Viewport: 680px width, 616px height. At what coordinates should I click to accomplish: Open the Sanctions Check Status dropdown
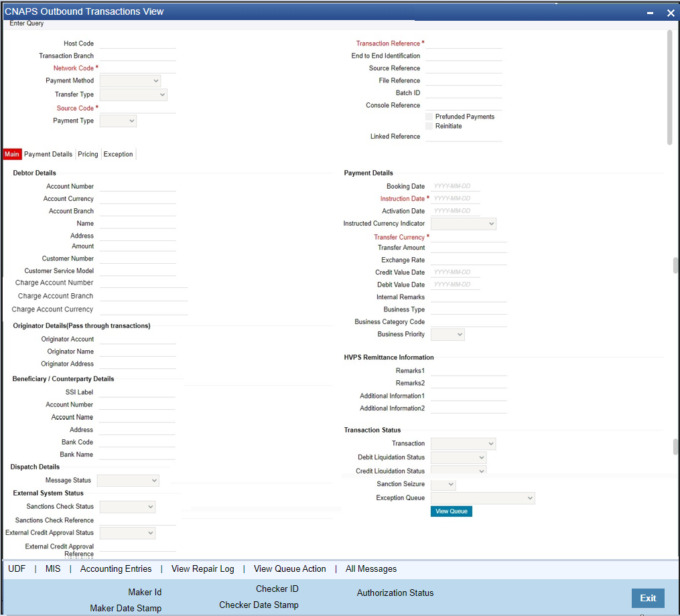pyautogui.click(x=127, y=507)
